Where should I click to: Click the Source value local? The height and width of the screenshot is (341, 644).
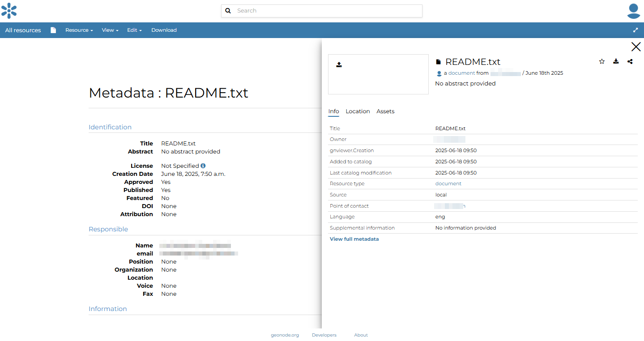point(441,195)
